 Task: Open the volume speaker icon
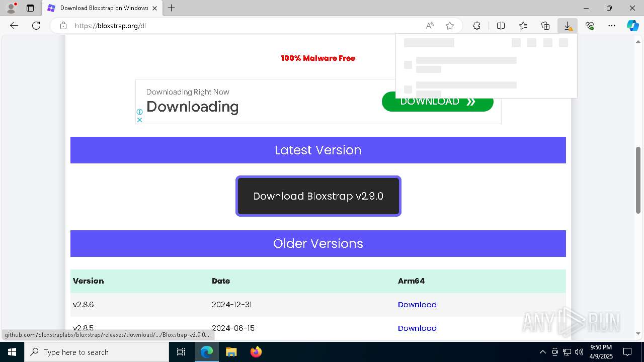pyautogui.click(x=579, y=352)
